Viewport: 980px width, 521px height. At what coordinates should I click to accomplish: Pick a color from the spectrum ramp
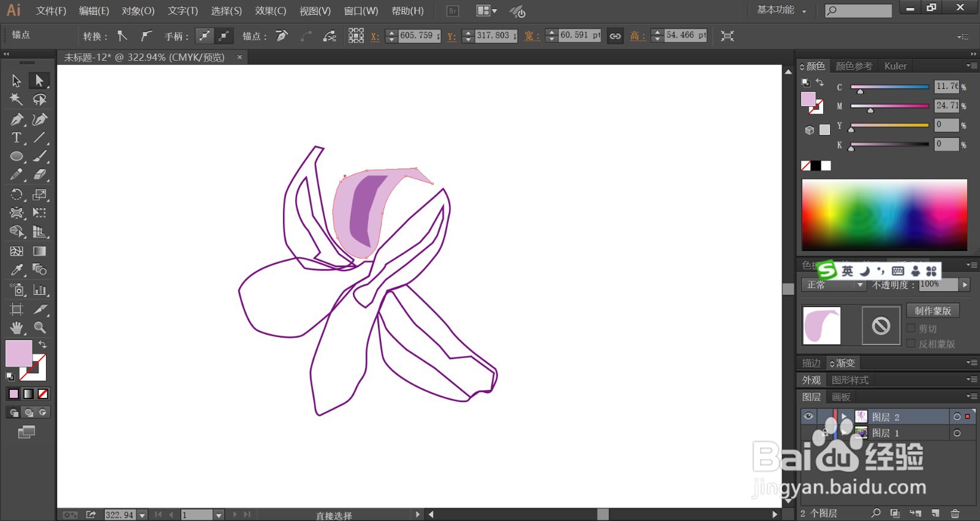[884, 215]
